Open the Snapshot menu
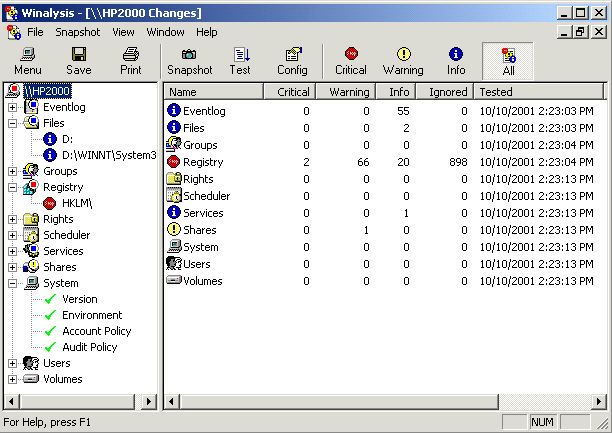 pyautogui.click(x=77, y=32)
